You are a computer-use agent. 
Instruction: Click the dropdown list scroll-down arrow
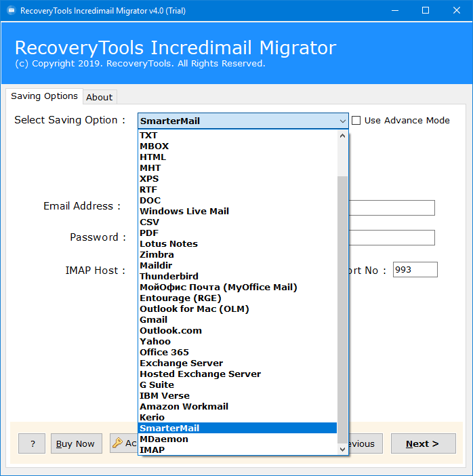point(342,450)
